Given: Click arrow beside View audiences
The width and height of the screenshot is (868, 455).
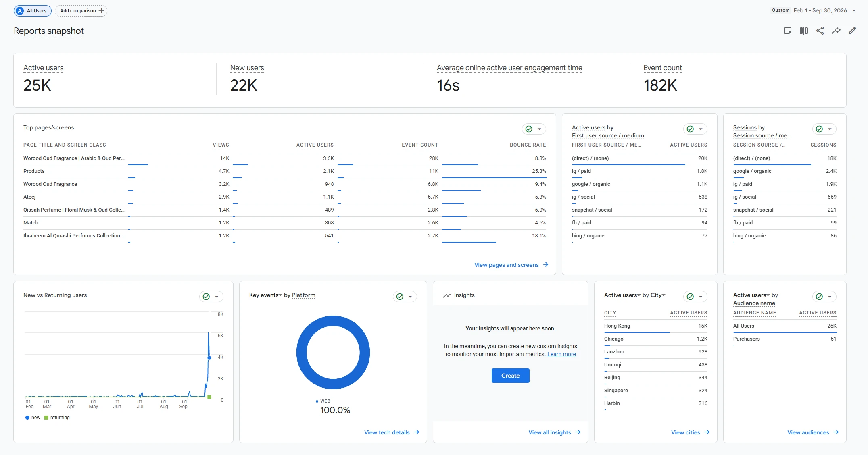Looking at the screenshot, I should [836, 432].
